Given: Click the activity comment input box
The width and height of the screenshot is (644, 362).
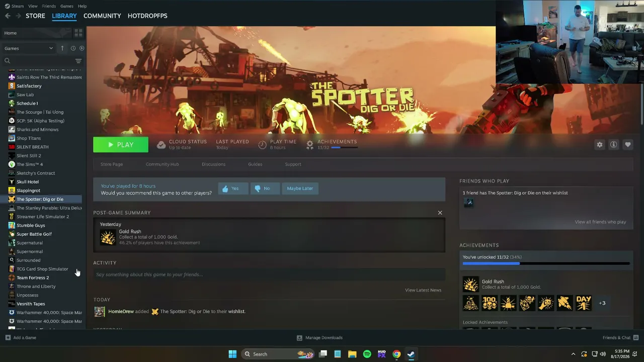Looking at the screenshot, I should click(x=269, y=275).
